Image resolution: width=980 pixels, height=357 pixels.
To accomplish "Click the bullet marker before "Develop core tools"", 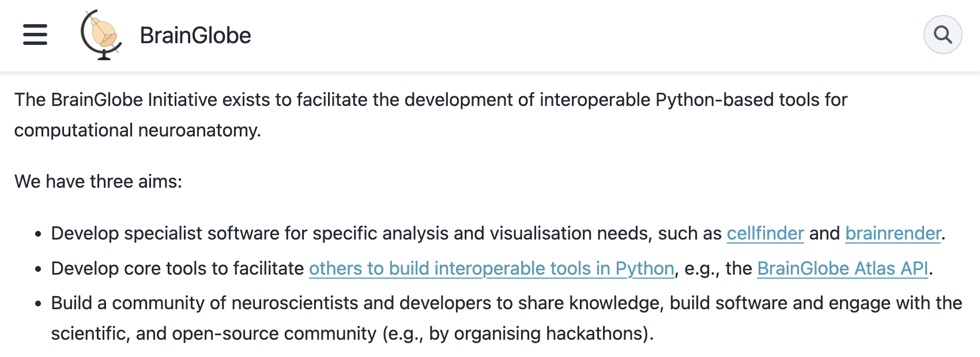I will click(38, 269).
